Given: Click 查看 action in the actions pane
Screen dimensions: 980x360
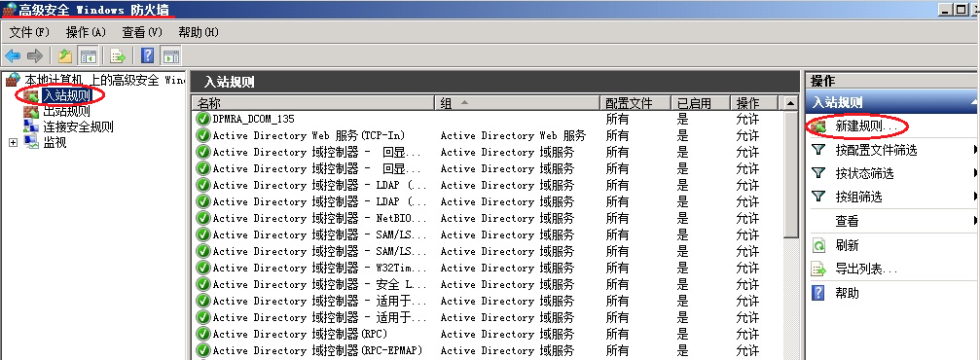Looking at the screenshot, I should pos(847,221).
